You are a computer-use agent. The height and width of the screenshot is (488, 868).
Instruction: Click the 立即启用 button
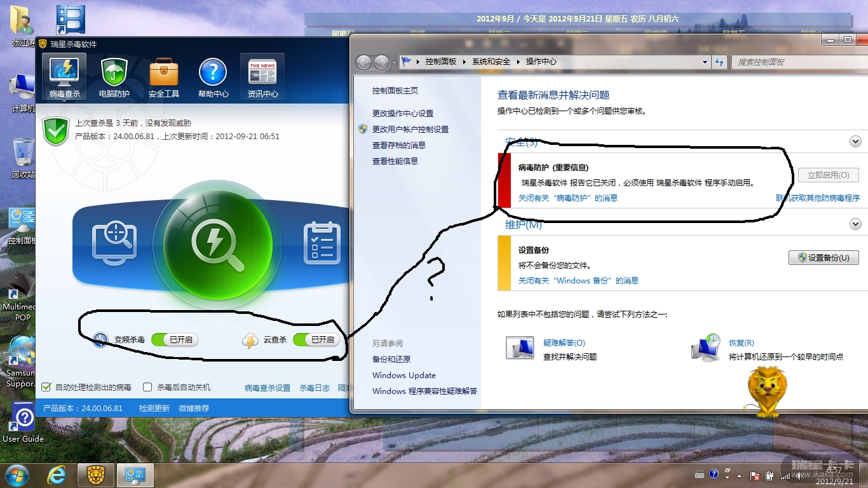[x=829, y=175]
